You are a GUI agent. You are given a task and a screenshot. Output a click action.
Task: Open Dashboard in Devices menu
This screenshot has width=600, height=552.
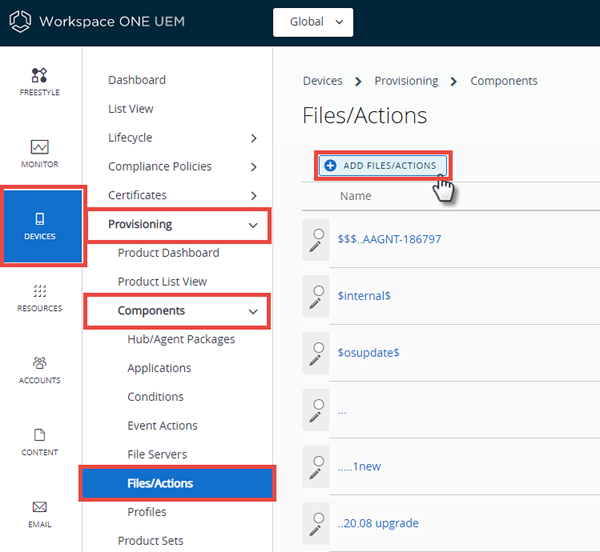[137, 80]
